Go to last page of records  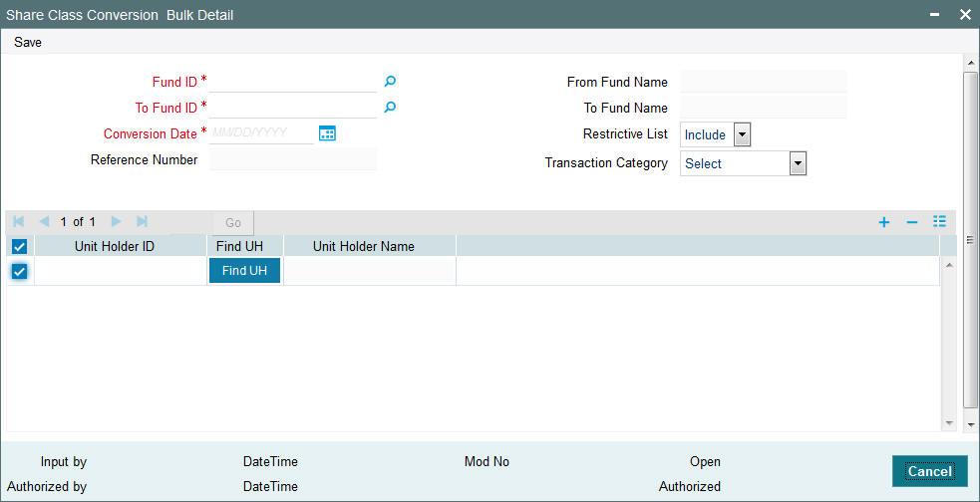[142, 222]
